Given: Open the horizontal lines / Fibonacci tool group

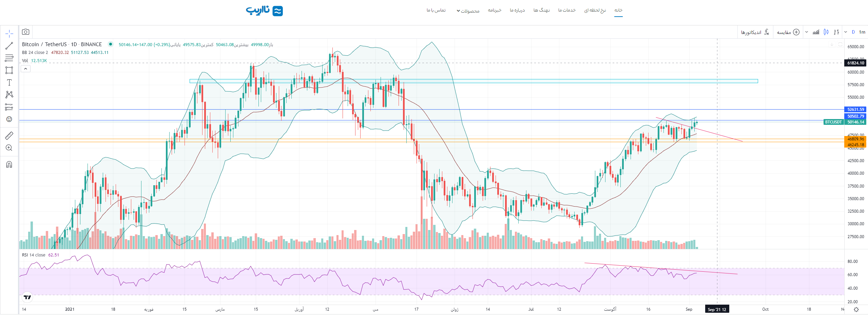Looking at the screenshot, I should tap(9, 58).
